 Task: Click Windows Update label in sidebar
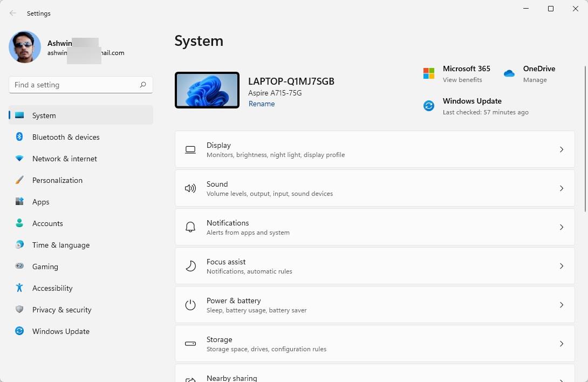(x=61, y=331)
